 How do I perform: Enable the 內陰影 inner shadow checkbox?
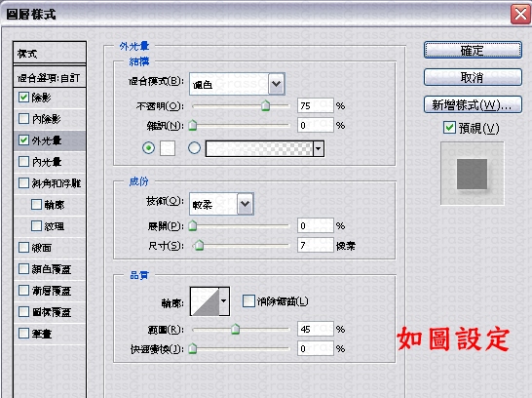click(23, 118)
